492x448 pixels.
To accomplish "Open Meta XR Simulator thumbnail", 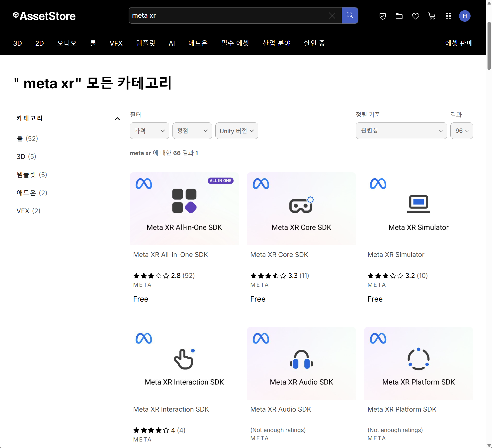I will point(418,209).
